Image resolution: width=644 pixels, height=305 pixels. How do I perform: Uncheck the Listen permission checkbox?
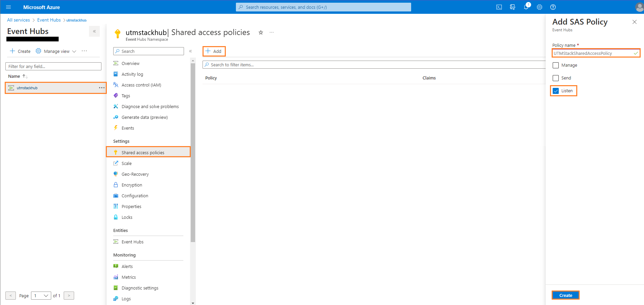click(556, 91)
